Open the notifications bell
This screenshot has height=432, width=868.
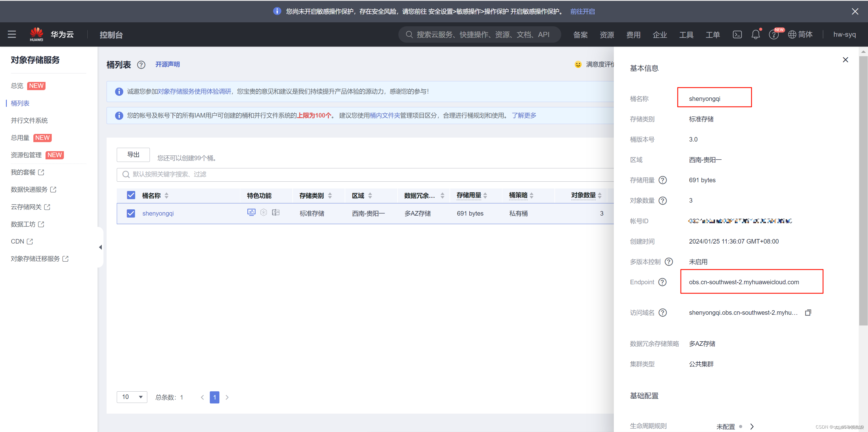(755, 34)
